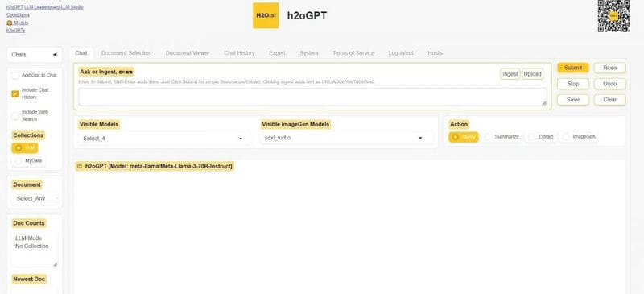Click the Clear button
The height and width of the screenshot is (294, 644).
610,100
